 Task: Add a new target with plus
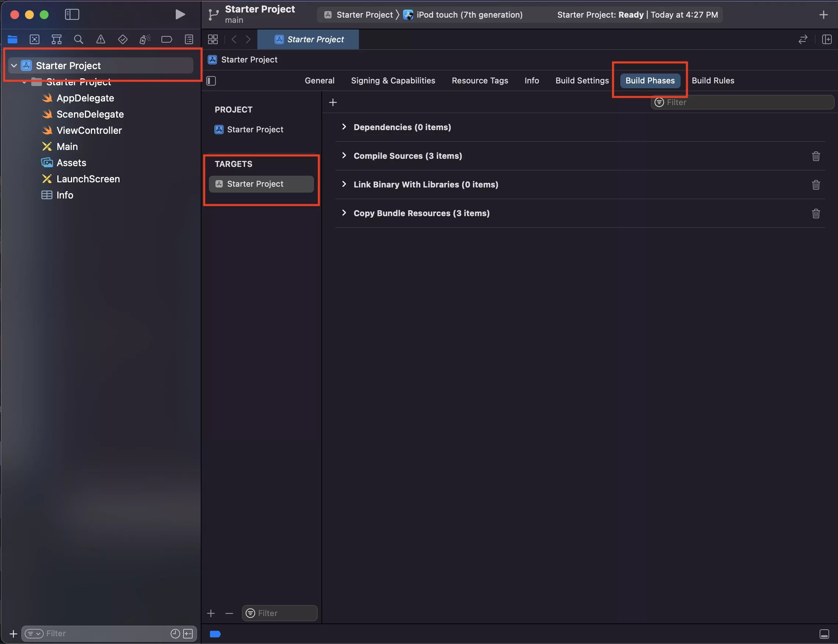click(211, 613)
